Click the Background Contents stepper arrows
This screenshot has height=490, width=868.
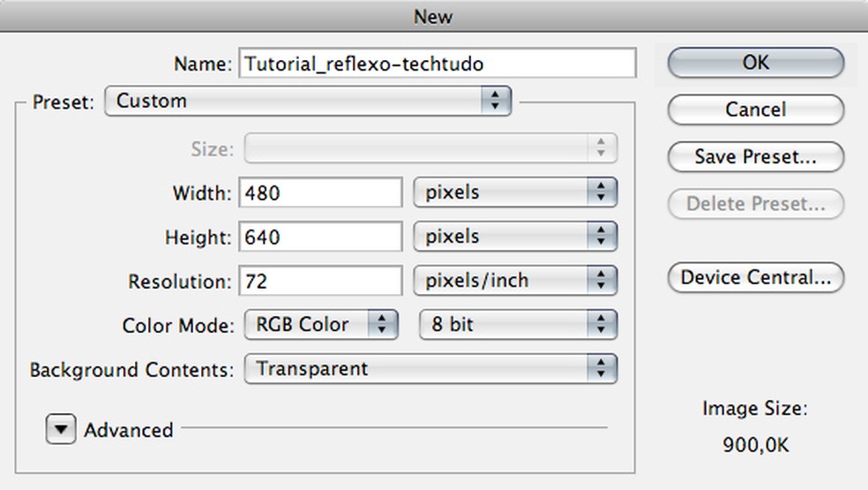click(602, 368)
